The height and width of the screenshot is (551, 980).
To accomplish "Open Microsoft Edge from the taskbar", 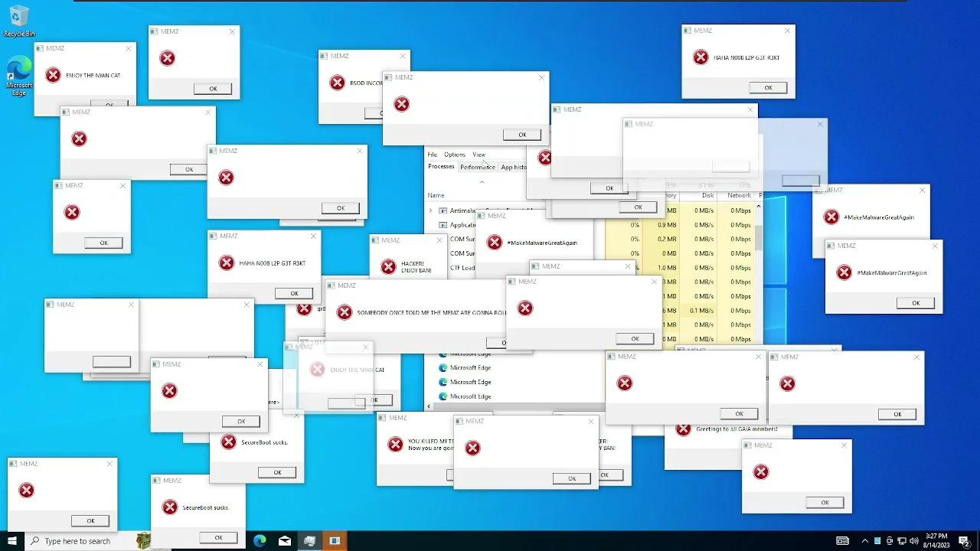I will coord(260,541).
